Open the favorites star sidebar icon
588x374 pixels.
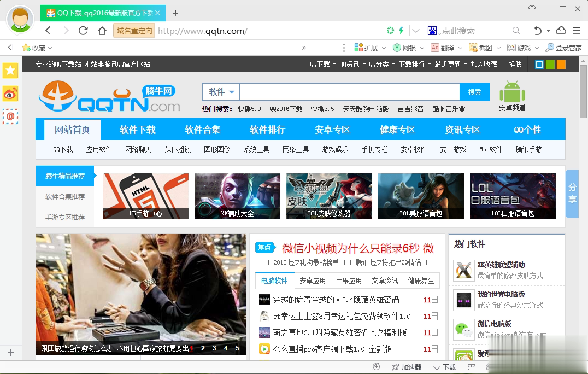[x=10, y=70]
